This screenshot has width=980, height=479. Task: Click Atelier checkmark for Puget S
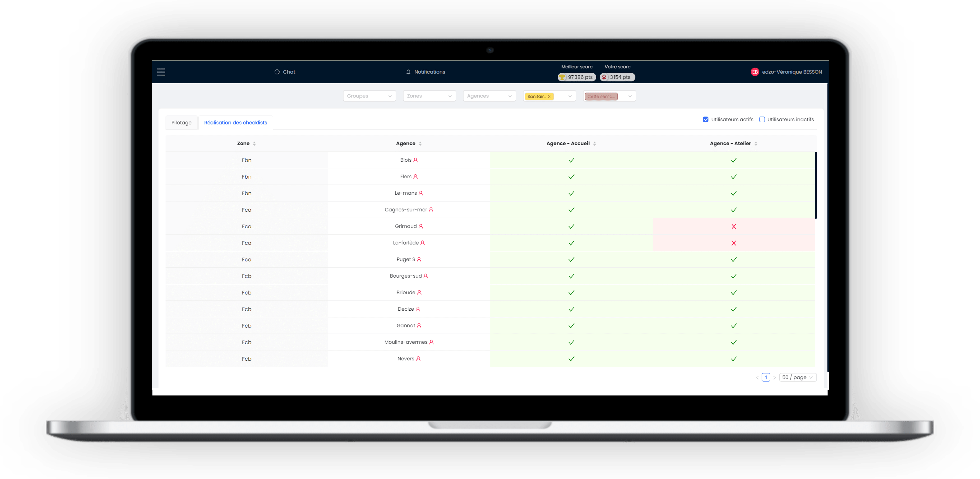tap(734, 259)
